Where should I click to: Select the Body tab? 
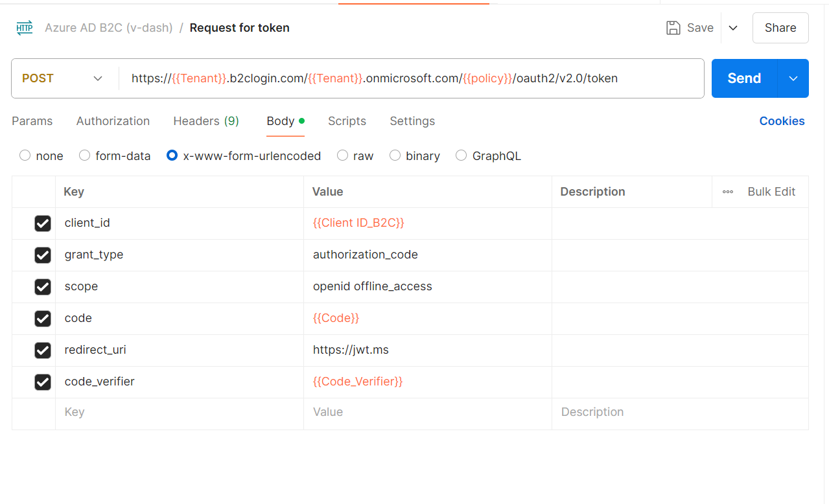[285, 121]
